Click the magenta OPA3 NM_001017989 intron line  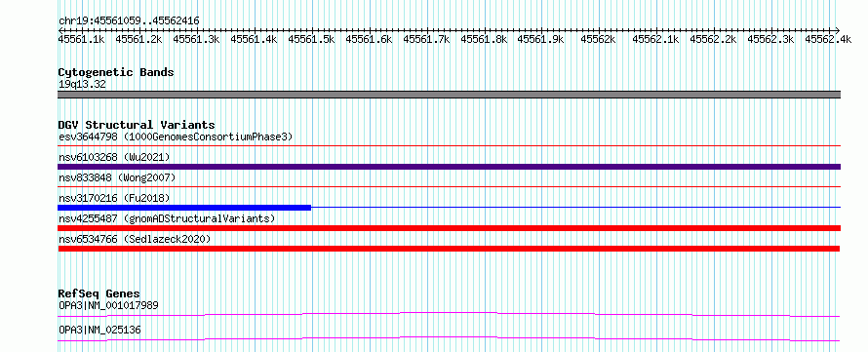[449, 314]
